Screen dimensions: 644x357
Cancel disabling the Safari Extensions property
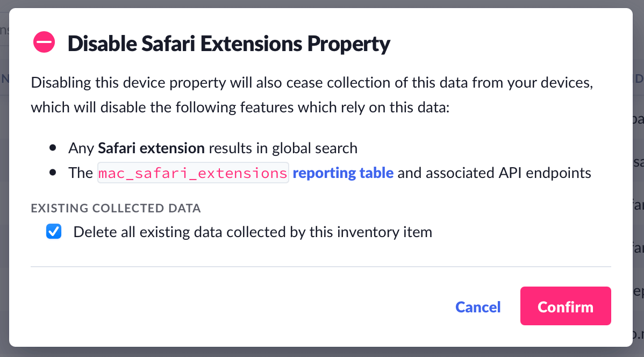tap(478, 307)
